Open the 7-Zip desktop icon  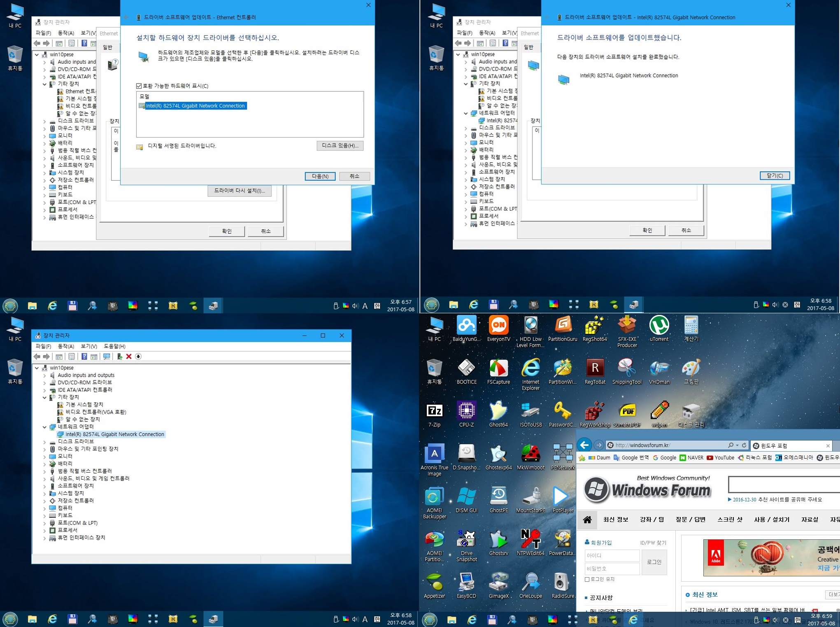434,414
